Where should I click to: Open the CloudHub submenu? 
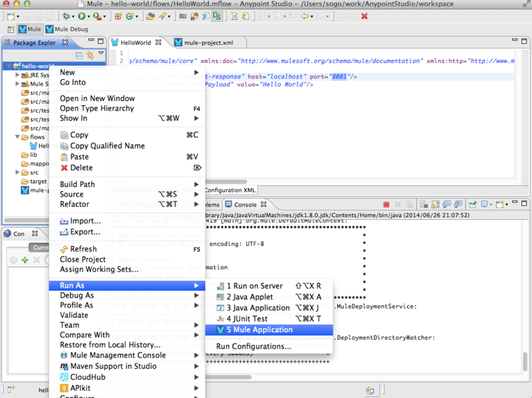coord(127,377)
